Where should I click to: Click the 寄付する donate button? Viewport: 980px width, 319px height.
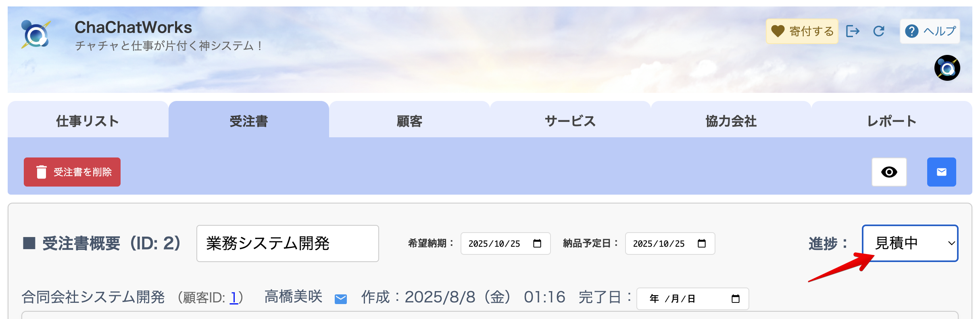802,31
